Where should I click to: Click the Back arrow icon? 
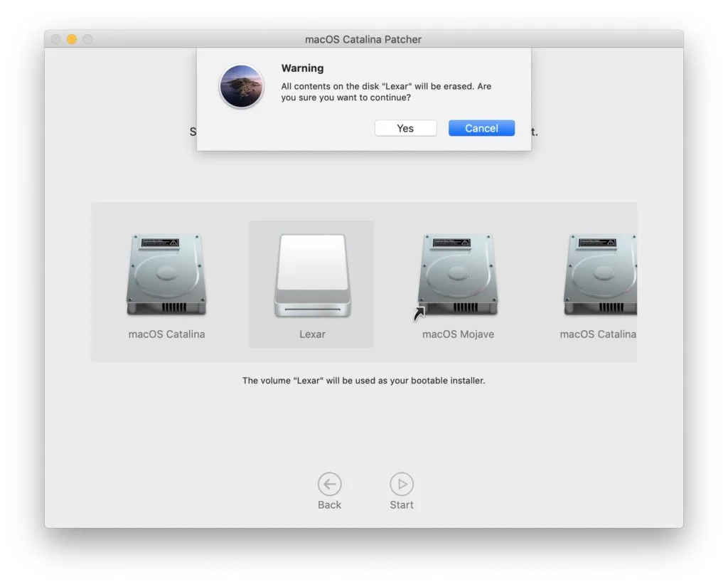point(329,482)
